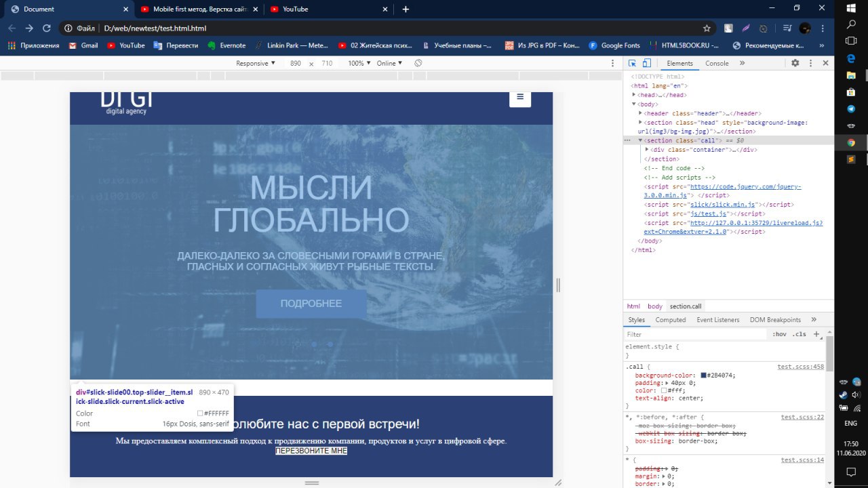Open the Linkin Park bookmark
The width and height of the screenshot is (868, 488).
(x=291, y=45)
